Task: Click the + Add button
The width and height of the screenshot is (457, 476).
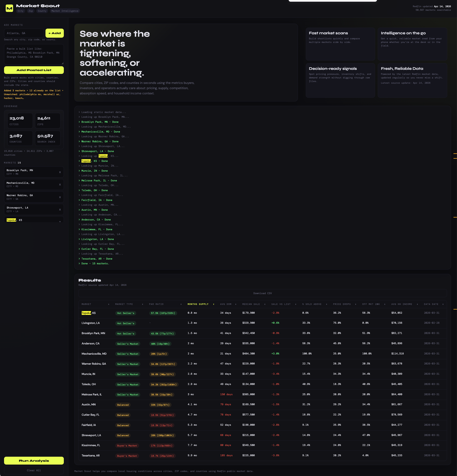Action: (55, 33)
